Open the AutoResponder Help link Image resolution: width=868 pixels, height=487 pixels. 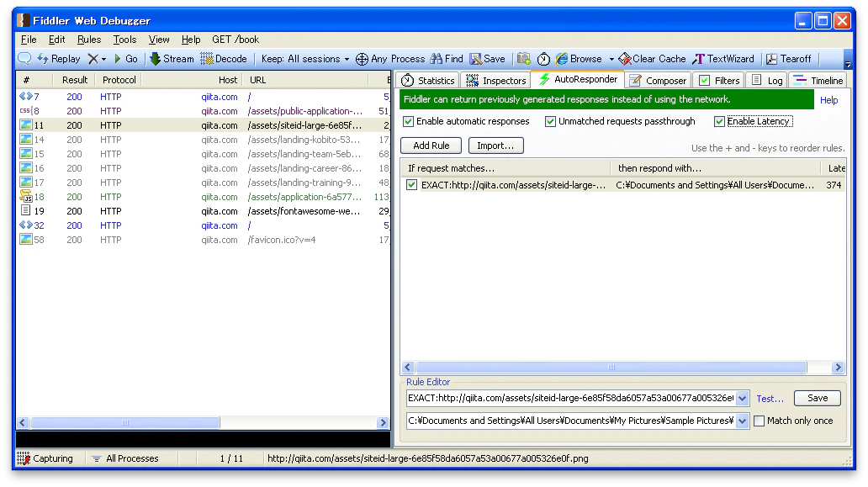[828, 100]
